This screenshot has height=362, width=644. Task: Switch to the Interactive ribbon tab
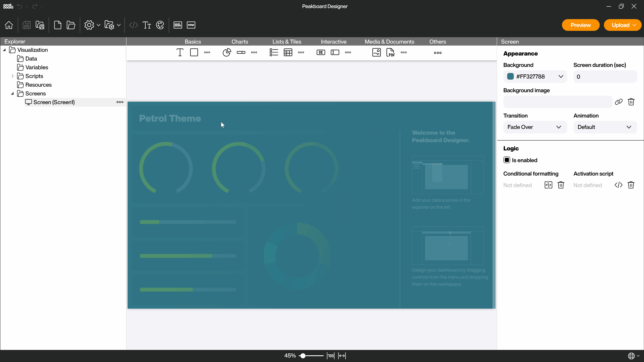coord(333,42)
